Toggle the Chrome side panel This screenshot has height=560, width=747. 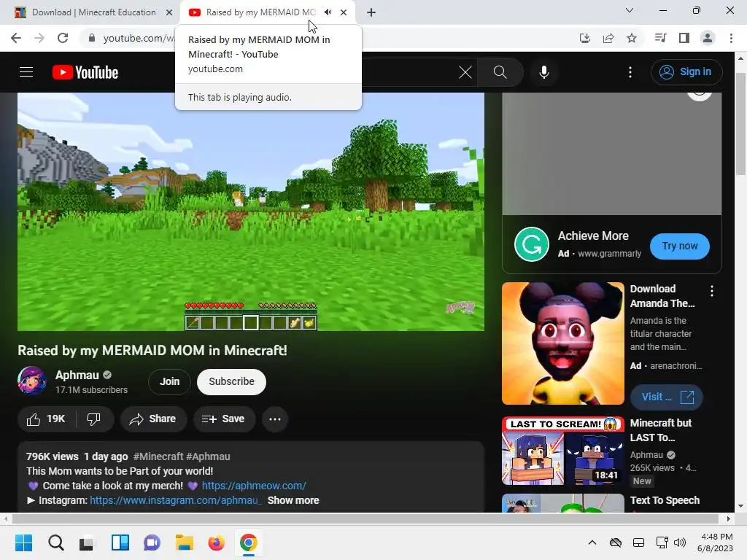684,38
